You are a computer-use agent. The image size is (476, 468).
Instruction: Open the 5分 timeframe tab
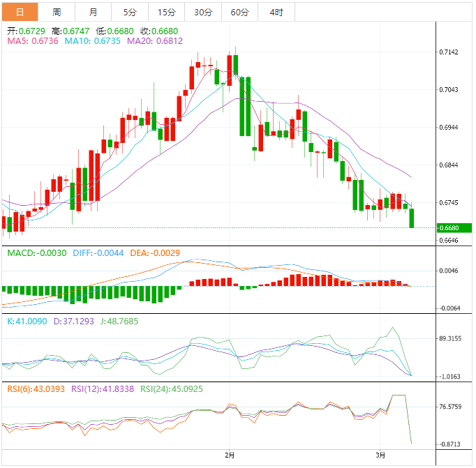pyautogui.click(x=130, y=12)
